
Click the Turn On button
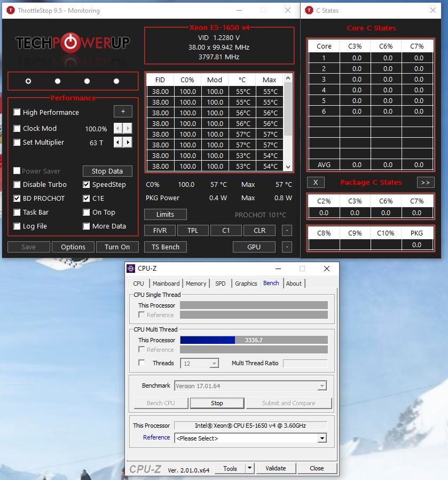click(117, 247)
